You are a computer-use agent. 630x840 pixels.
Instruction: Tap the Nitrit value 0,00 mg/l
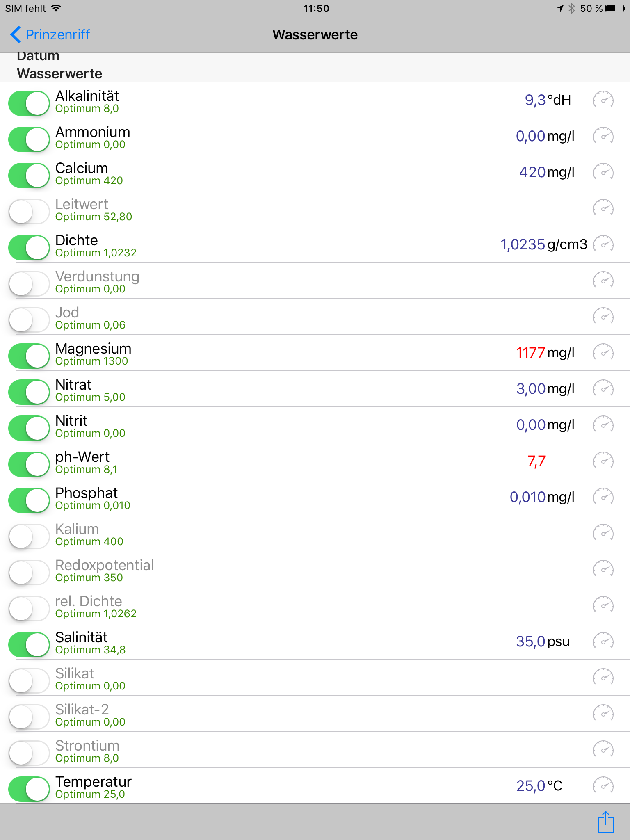point(545,425)
